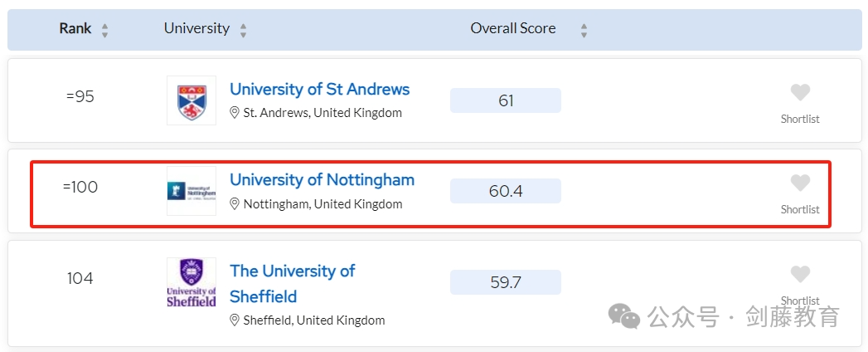This screenshot has width=868, height=352.
Task: Click the University of Nottingham logo
Action: 192,191
